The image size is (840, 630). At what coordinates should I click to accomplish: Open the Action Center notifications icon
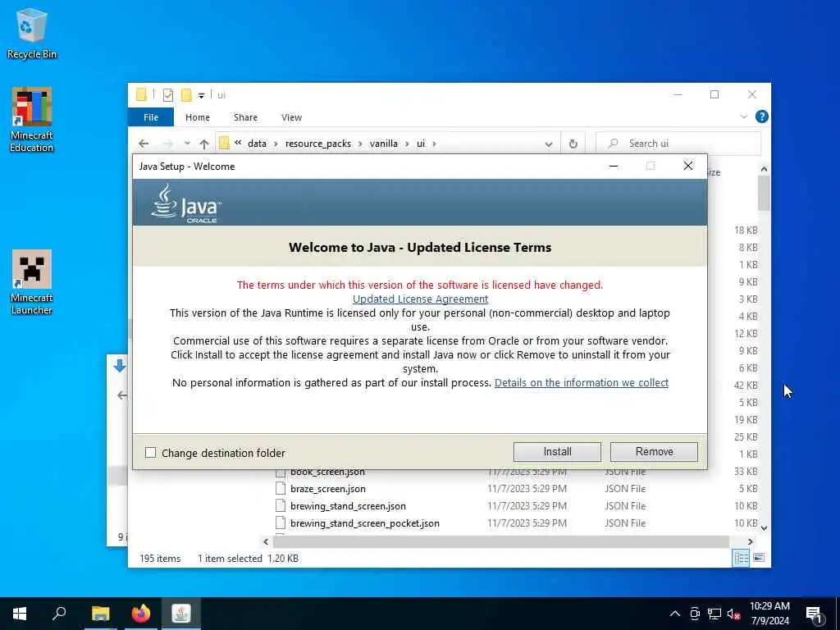pyautogui.click(x=815, y=614)
